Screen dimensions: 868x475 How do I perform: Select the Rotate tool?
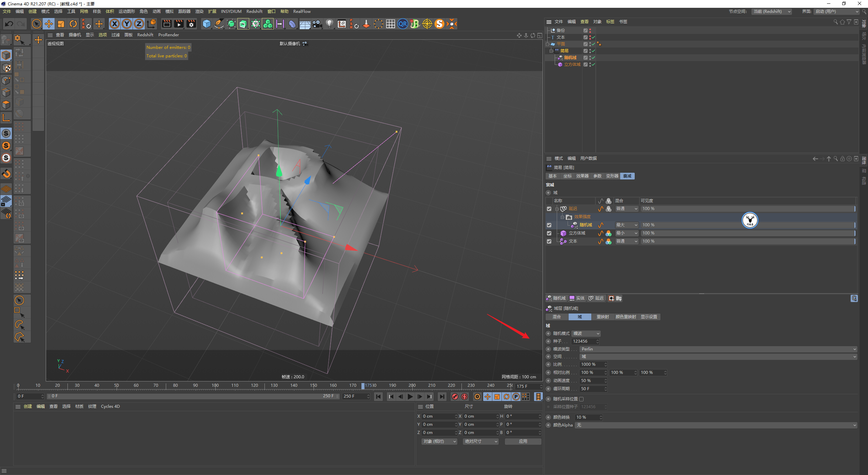coord(73,24)
